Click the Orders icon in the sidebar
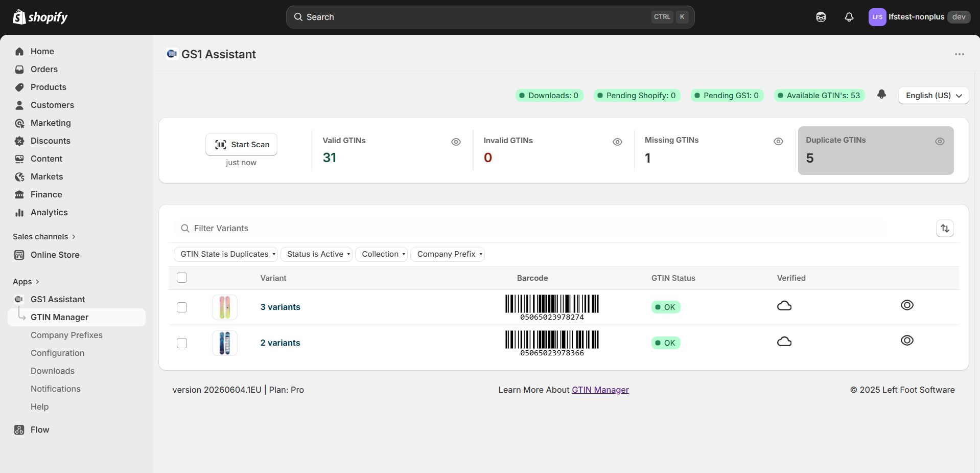This screenshot has height=473, width=980. 19,69
